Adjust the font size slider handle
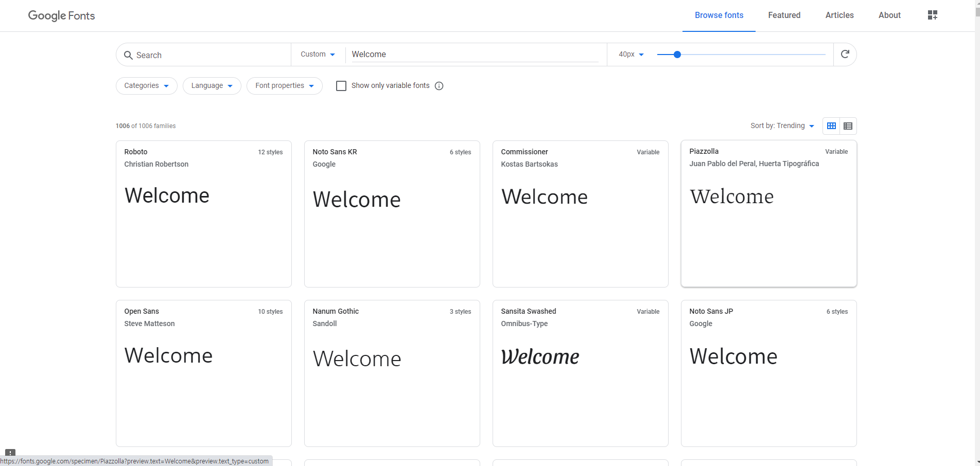980x466 pixels. 677,55
